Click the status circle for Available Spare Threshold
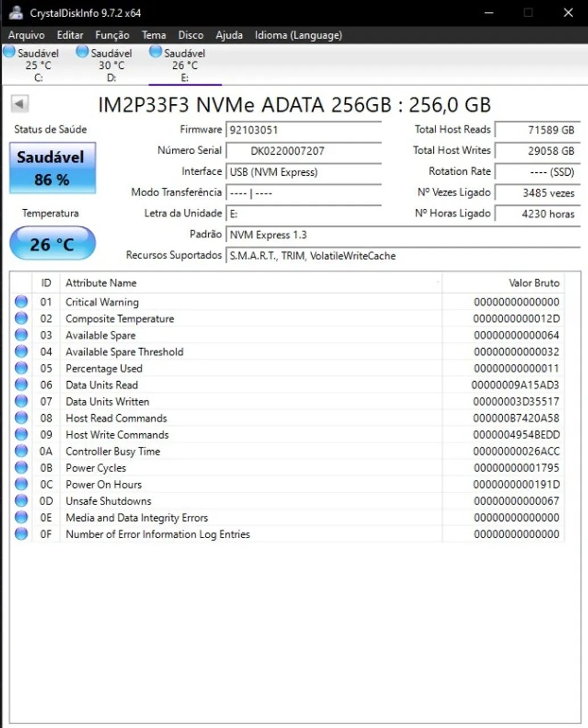Screen dimensions: 588x728 click(22, 351)
